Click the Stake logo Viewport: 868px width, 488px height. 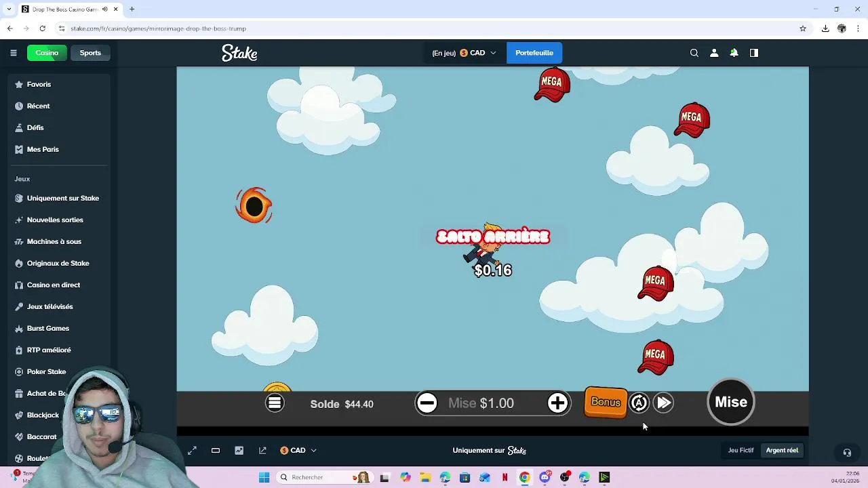[x=239, y=53]
